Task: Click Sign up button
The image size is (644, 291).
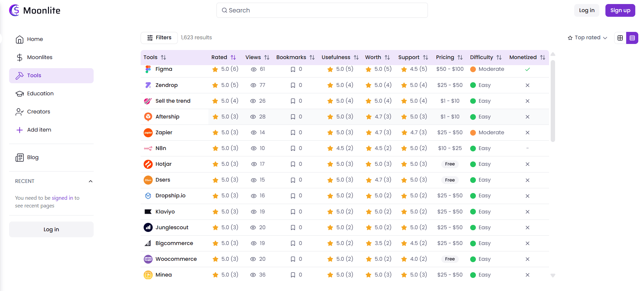Action: pos(620,10)
